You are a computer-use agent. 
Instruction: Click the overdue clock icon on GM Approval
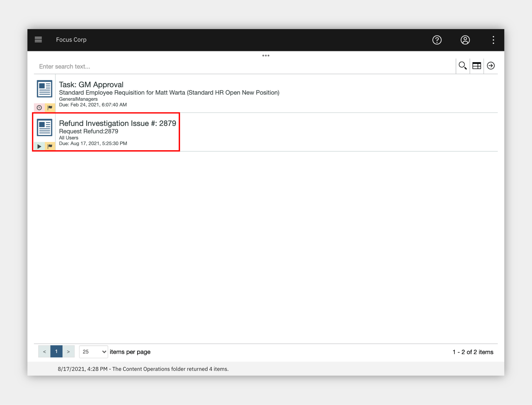(39, 108)
